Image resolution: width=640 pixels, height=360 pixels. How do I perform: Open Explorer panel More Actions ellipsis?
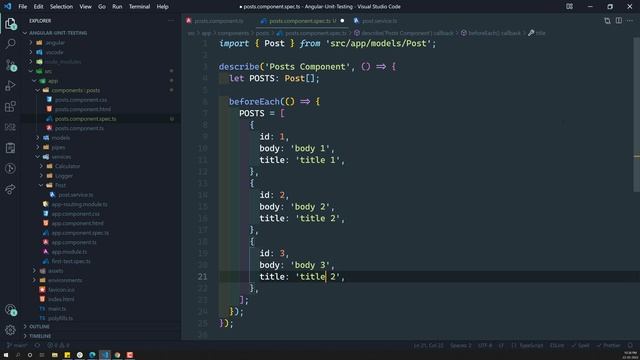(171, 20)
